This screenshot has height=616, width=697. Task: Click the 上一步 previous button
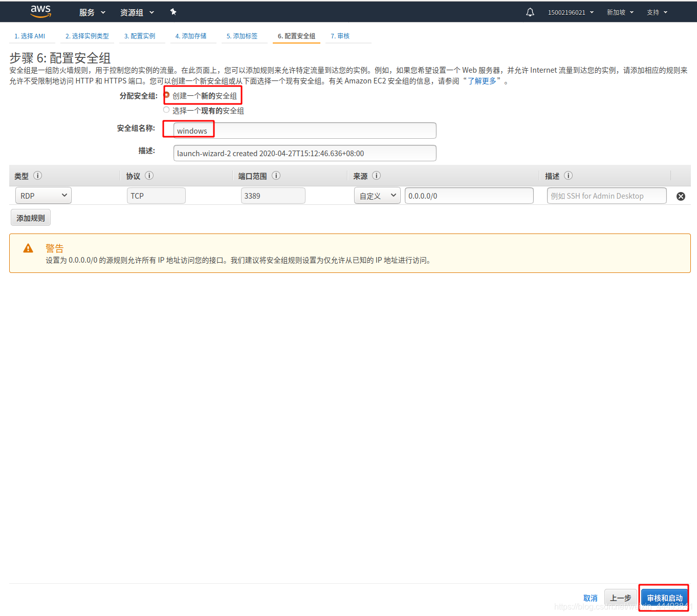(621, 598)
